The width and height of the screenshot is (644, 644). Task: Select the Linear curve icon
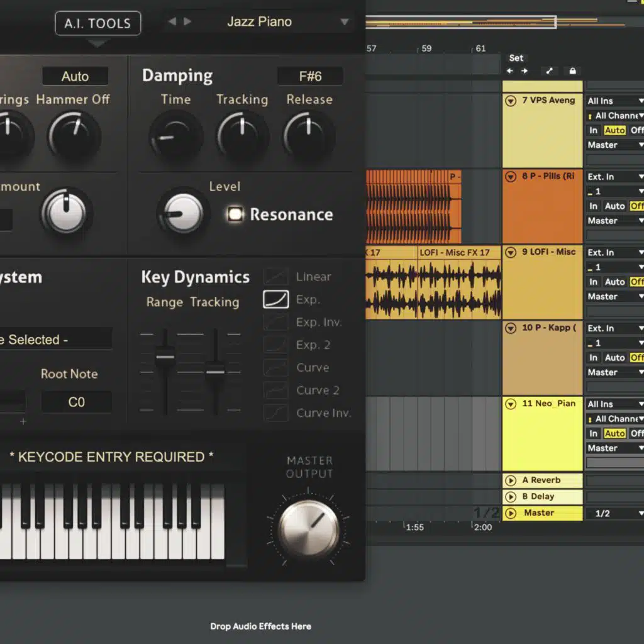tap(275, 277)
